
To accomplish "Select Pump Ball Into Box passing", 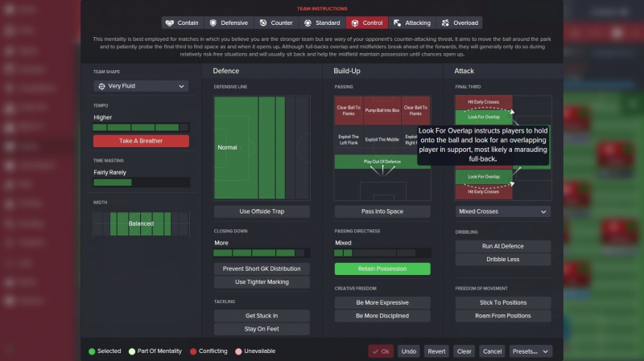I will point(382,110).
